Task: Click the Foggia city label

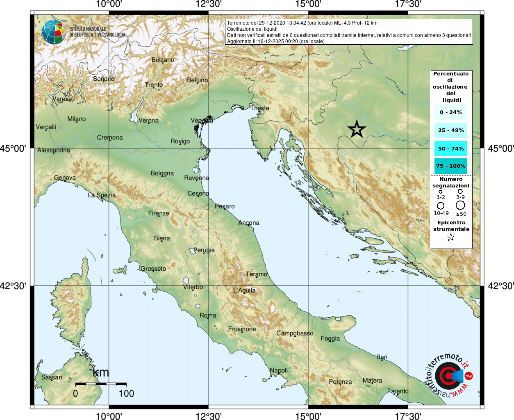Action: point(330,338)
